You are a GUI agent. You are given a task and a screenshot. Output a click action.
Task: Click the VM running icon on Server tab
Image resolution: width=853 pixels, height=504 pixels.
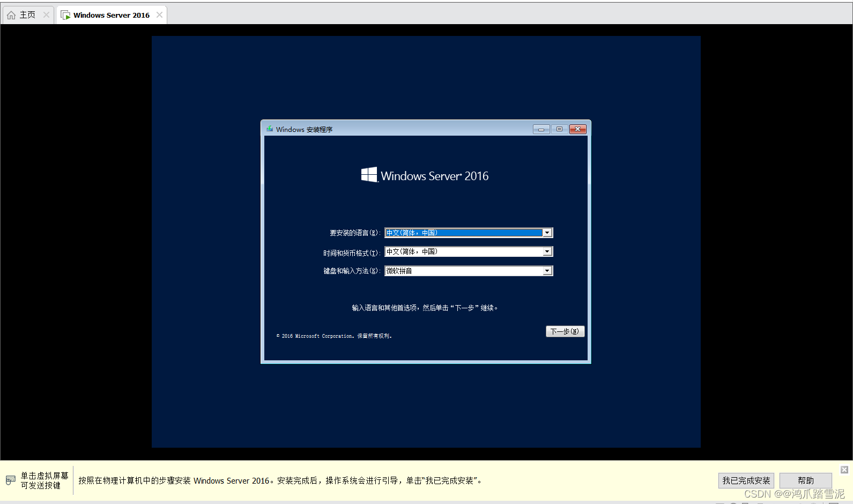65,15
